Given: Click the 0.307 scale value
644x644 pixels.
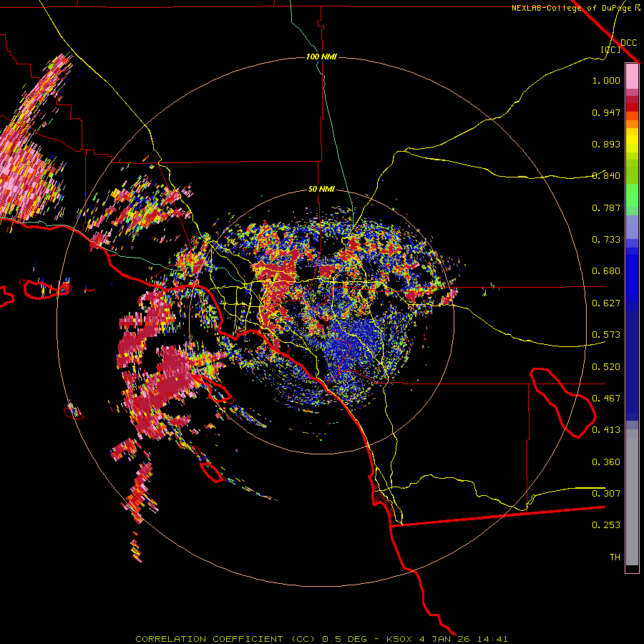Looking at the screenshot, I should click(606, 494).
